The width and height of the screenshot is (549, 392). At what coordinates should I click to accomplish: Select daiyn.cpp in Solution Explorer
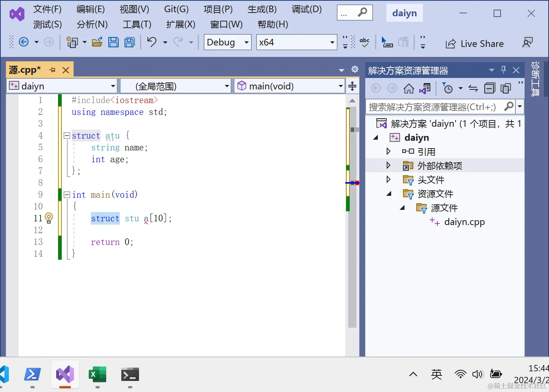464,222
